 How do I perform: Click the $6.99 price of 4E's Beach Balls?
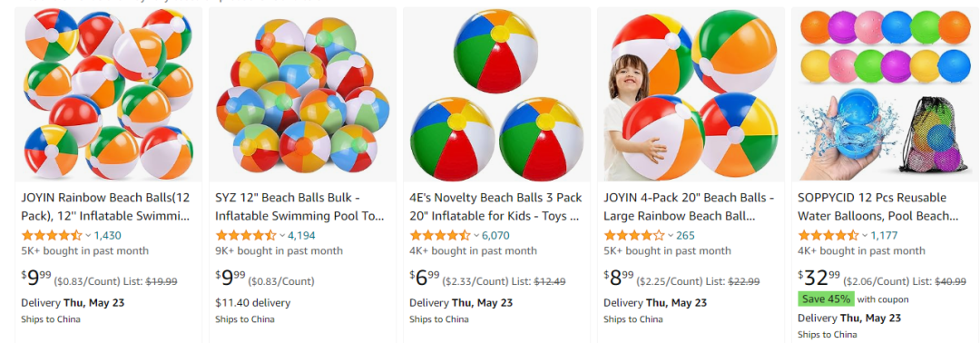point(425,278)
